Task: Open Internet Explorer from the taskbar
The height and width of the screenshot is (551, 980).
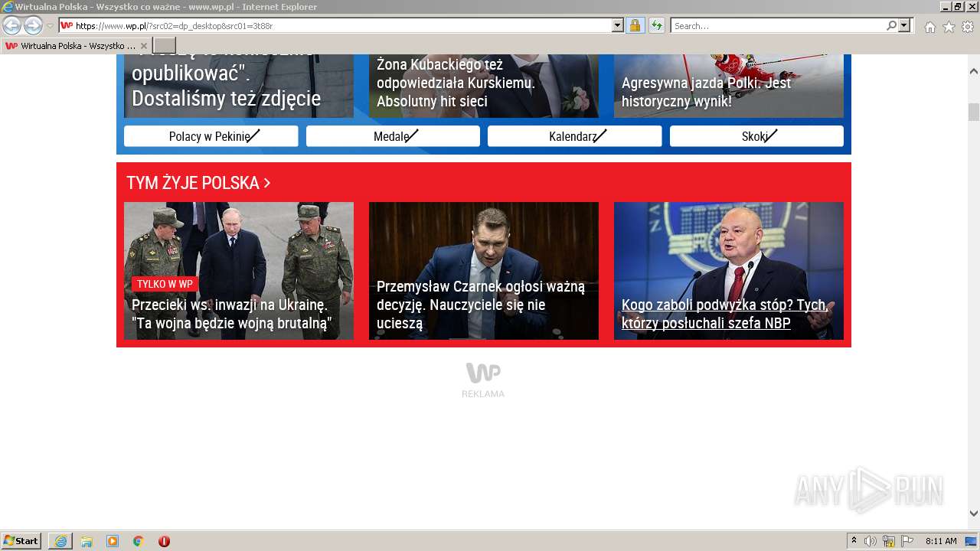Action: pyautogui.click(x=60, y=541)
